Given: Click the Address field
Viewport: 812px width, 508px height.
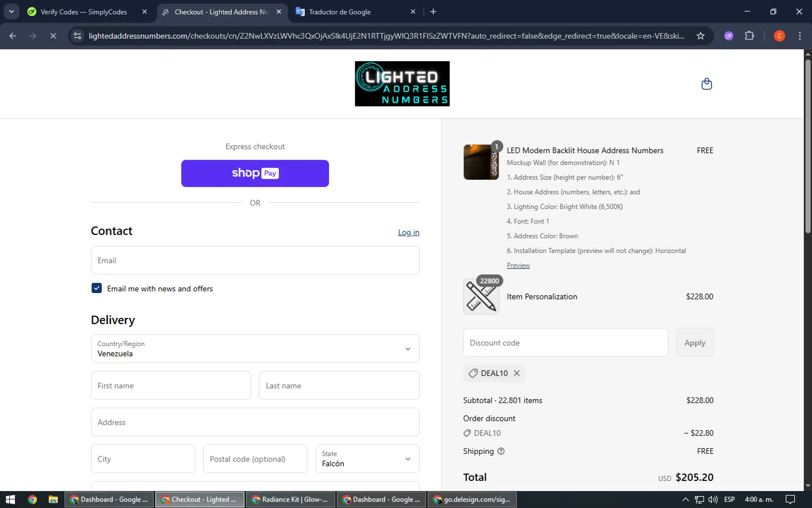Looking at the screenshot, I should coord(255,422).
